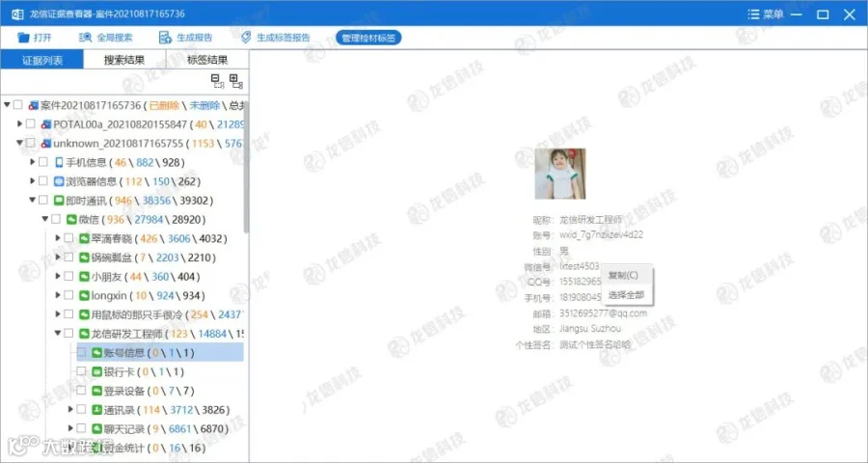
Task: Click the 生成报告 report icon
Action: 165,38
